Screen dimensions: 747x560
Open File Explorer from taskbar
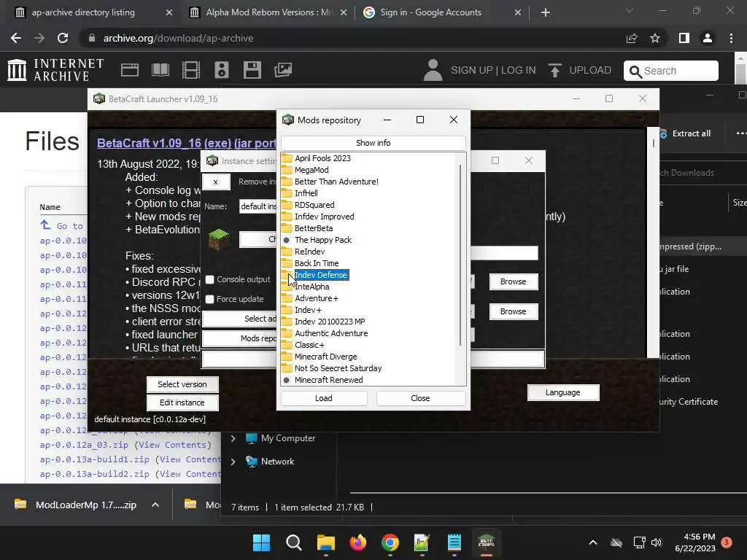click(326, 542)
